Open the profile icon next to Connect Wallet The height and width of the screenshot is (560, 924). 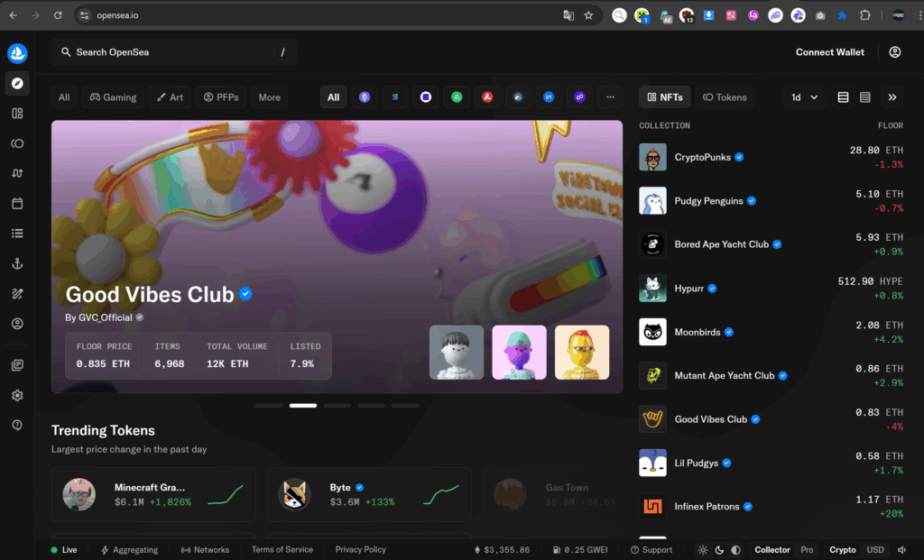click(894, 52)
